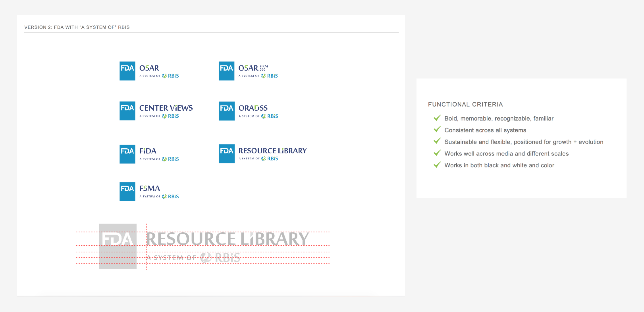Click the Firm 360 superscript text
Image resolution: width=644 pixels, height=312 pixels.
[263, 68]
